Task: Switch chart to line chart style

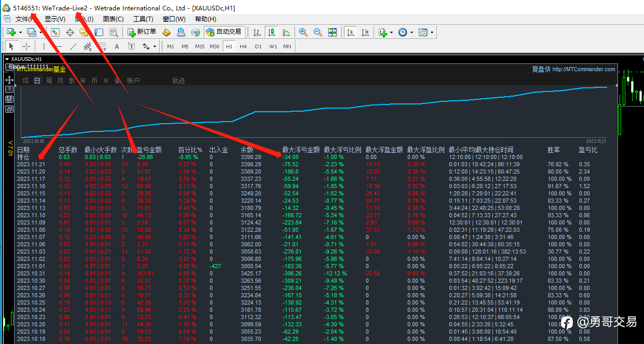Action: tap(286, 32)
